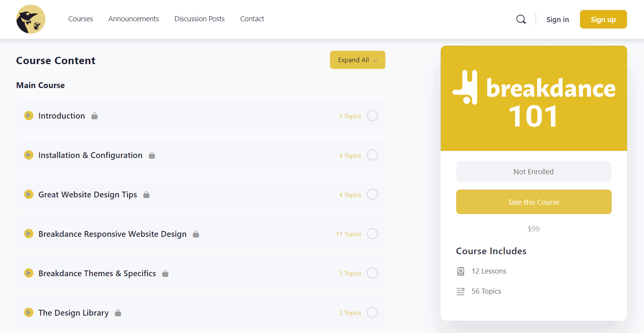Open the Sign in link

click(x=557, y=19)
